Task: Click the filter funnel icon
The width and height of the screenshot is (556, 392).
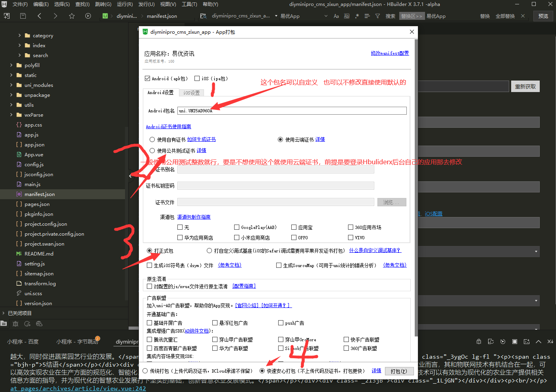Action: click(377, 16)
